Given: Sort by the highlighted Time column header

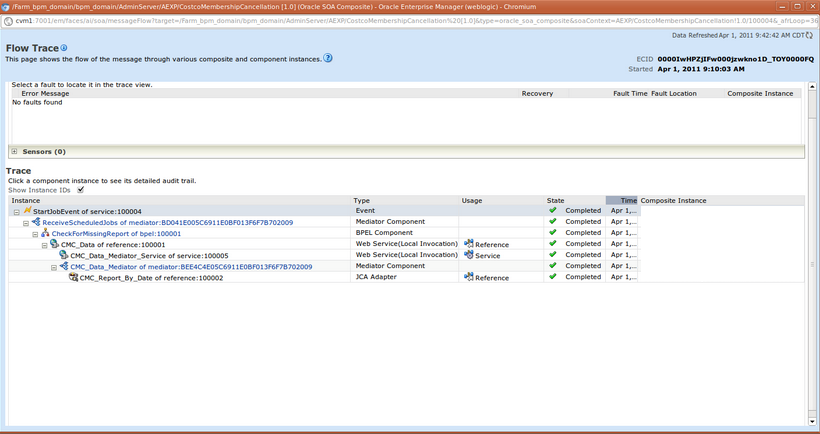Looking at the screenshot, I should click(622, 200).
